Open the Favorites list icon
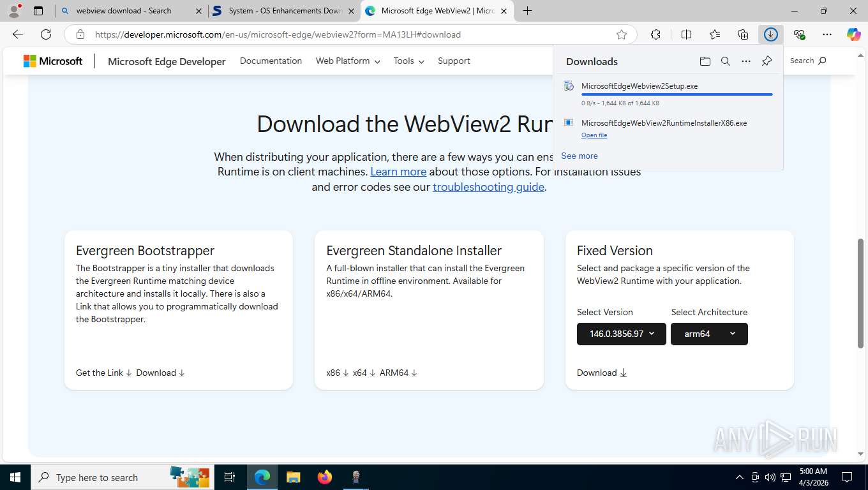 [x=714, y=34]
